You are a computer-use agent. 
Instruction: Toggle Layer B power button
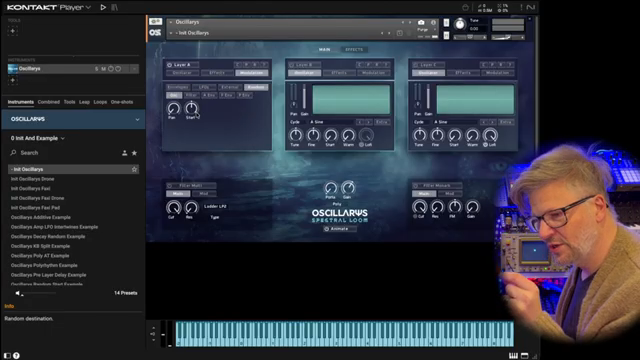291,64
